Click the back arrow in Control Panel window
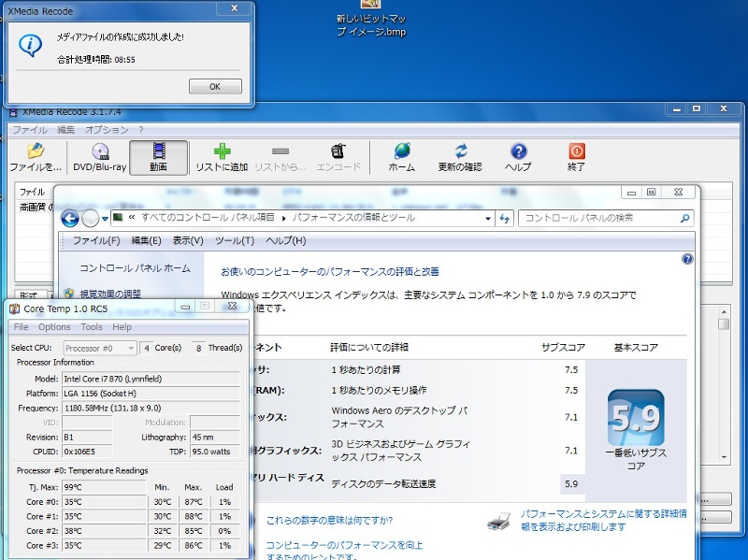Screen dimensions: 748x560 click(69, 219)
